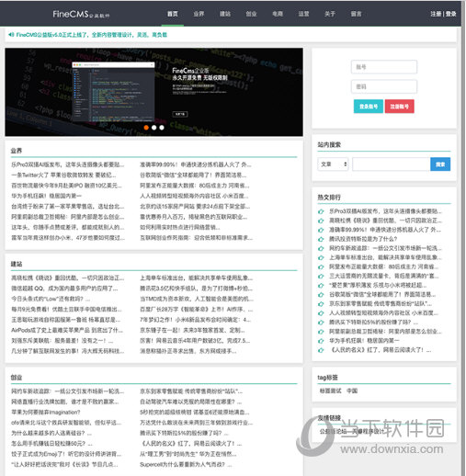Viewport: 466px width, 476px height.
Task: Open article 微信超越QQ in 建站 list
Action: 64,289
